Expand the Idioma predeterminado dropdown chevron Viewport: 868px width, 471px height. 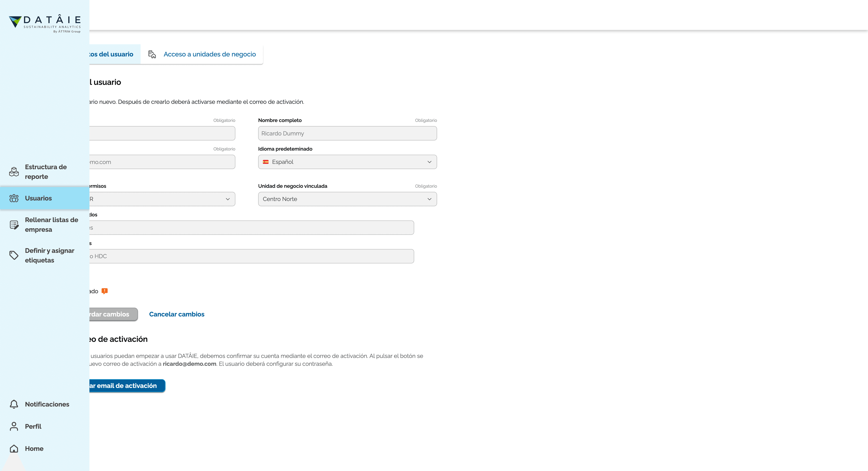click(429, 162)
